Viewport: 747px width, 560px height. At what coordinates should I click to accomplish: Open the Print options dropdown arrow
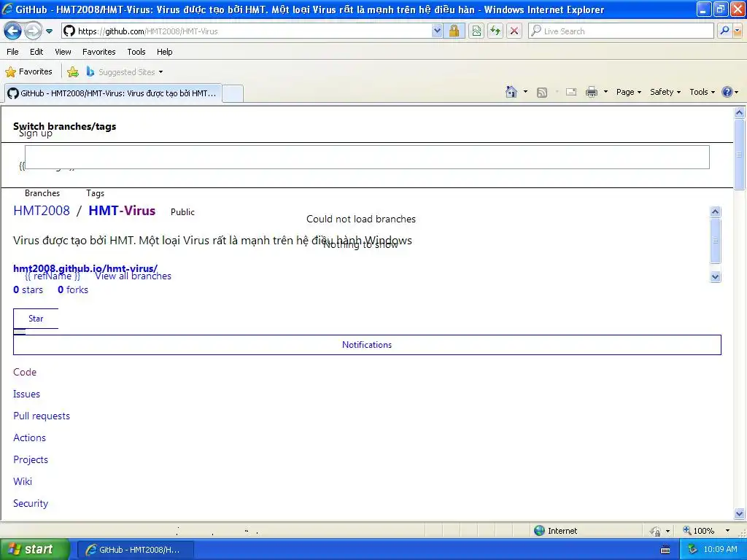click(605, 92)
